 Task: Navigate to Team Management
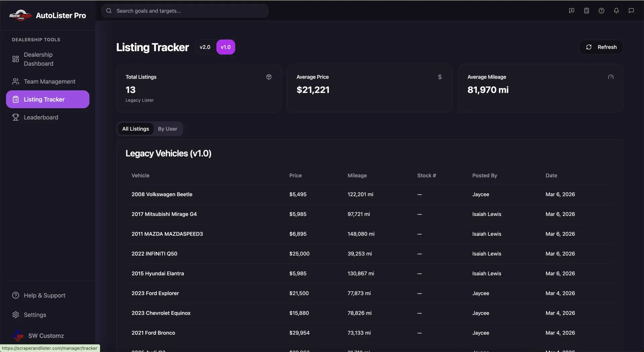(x=49, y=81)
